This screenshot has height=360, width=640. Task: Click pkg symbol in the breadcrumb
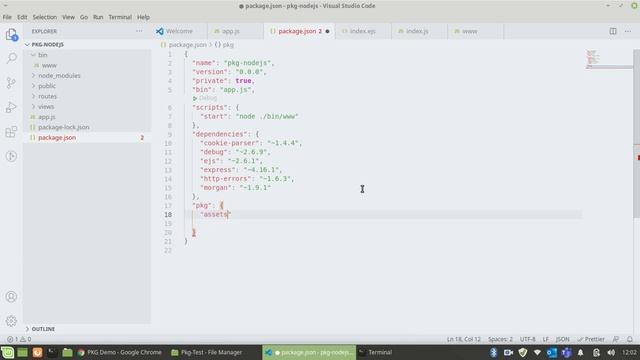pos(228,45)
